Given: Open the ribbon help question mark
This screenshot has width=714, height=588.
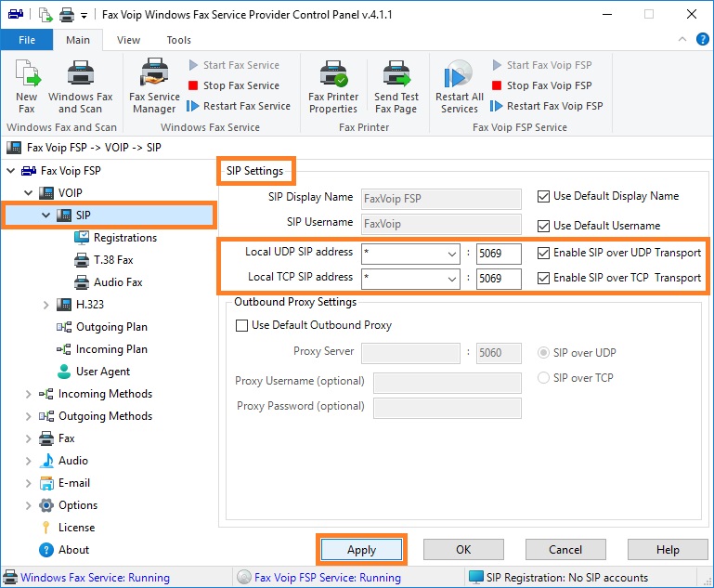Looking at the screenshot, I should [x=702, y=40].
